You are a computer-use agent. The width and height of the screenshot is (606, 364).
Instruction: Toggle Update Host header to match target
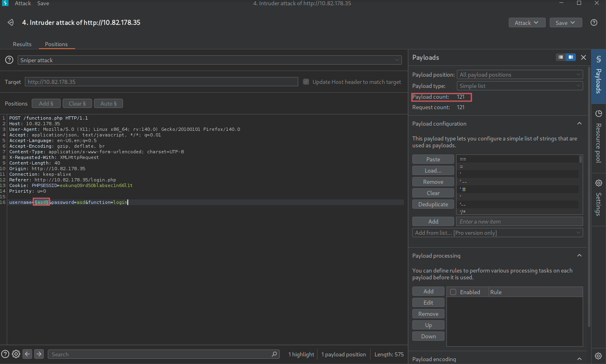[306, 82]
